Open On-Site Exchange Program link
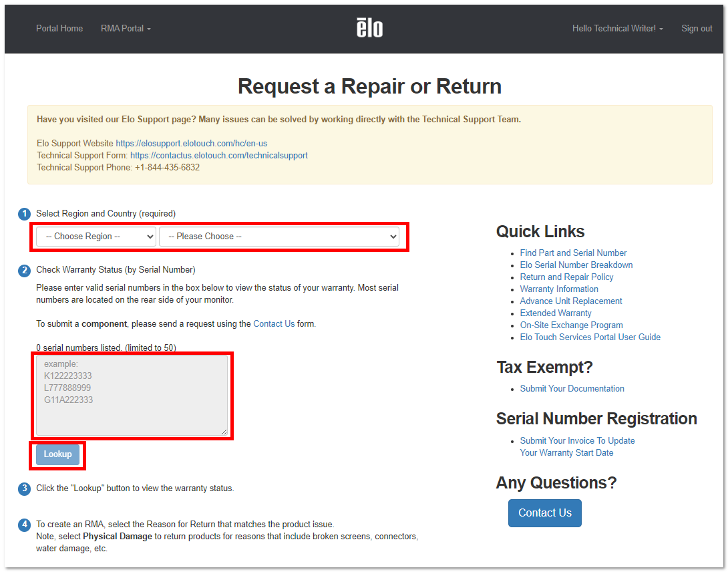This screenshot has width=728, height=572. coord(571,325)
